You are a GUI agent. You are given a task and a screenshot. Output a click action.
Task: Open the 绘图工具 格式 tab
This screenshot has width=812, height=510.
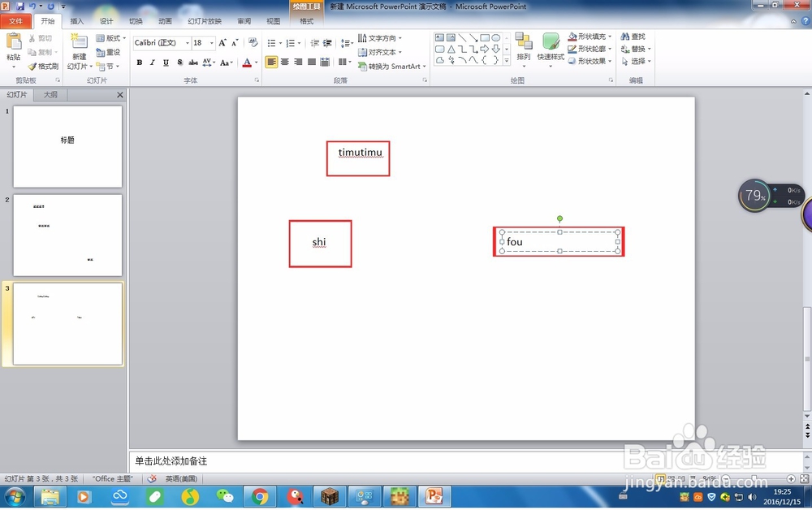click(x=306, y=21)
